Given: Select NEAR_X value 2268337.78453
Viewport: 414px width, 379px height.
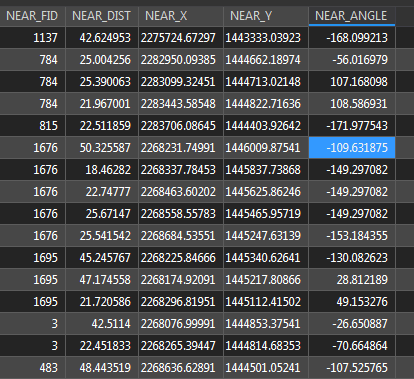Looking at the screenshot, I should coord(180,170).
